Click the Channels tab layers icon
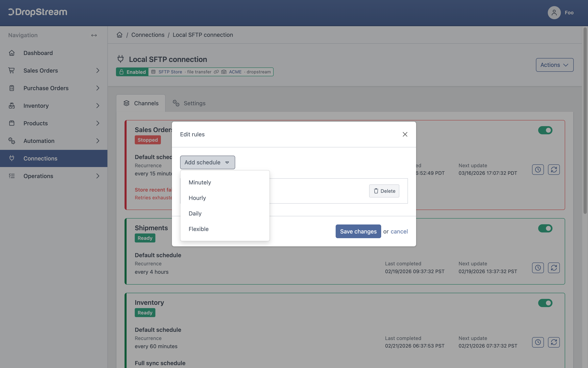Viewport: 588px width, 368px height. 127,103
